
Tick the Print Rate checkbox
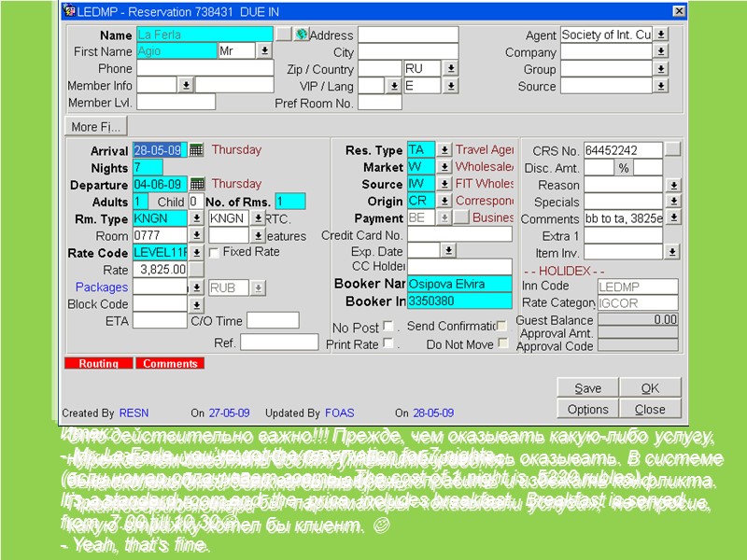pyautogui.click(x=388, y=343)
